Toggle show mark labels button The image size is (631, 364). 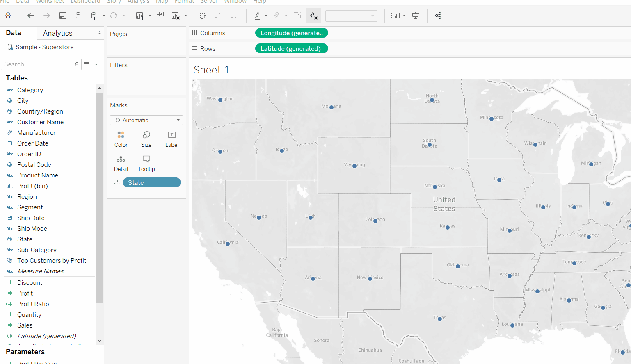click(x=297, y=16)
